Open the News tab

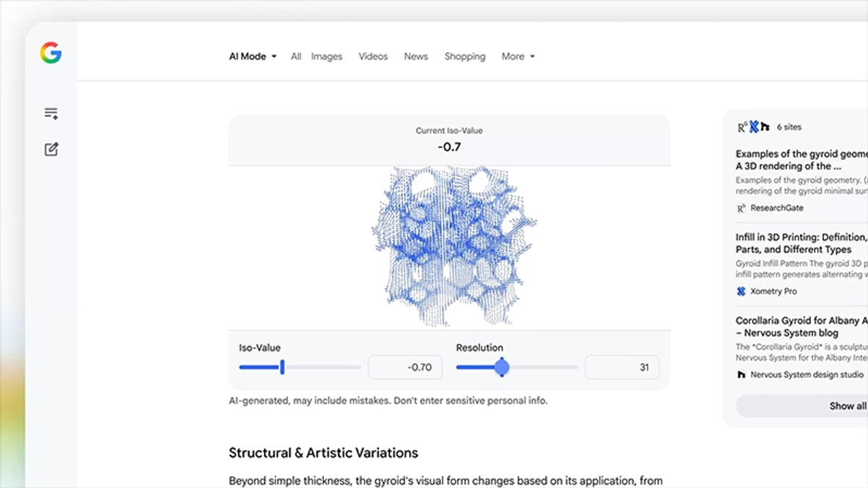[x=416, y=56]
